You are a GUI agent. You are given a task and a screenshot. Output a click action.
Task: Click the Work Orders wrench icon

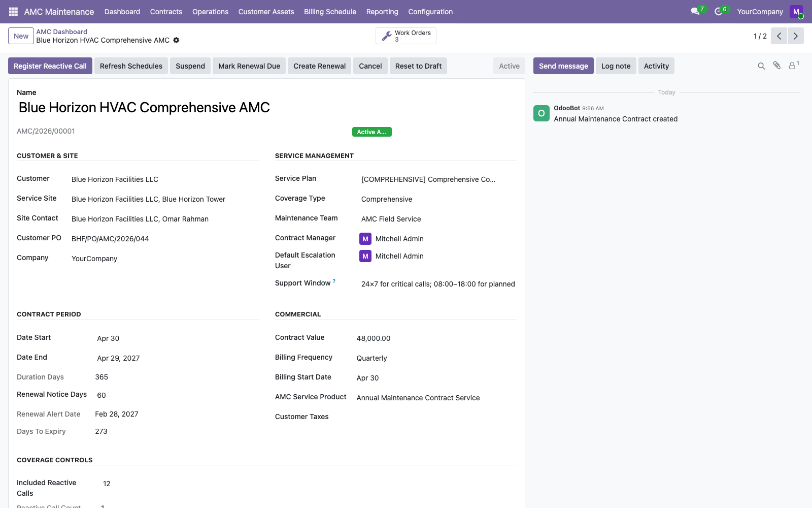pyautogui.click(x=387, y=36)
